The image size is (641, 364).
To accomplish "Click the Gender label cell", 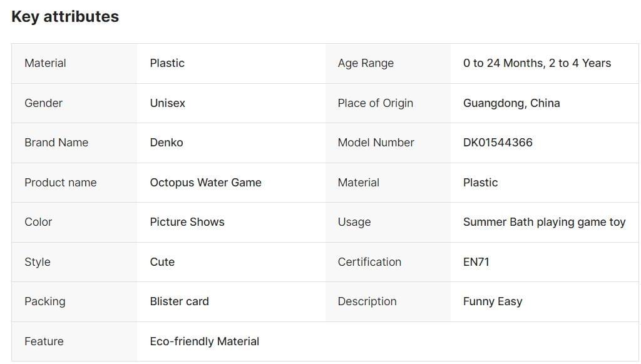I will pos(43,103).
